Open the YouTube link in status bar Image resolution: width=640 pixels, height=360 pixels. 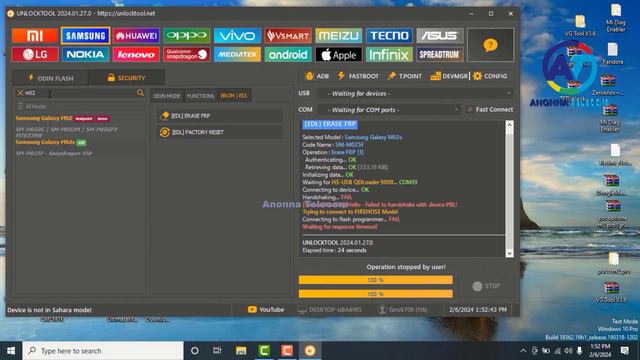[x=265, y=310]
